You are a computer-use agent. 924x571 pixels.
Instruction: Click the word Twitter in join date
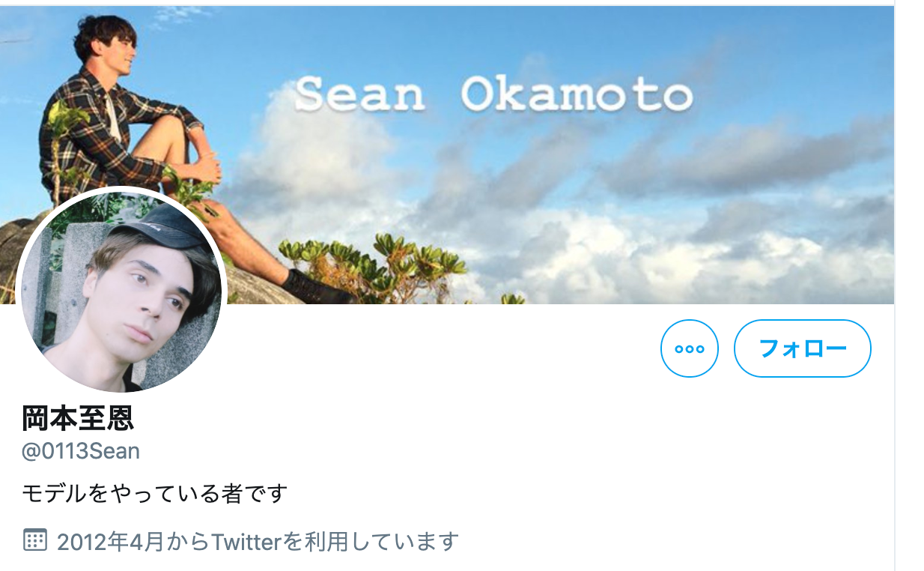tap(244, 540)
